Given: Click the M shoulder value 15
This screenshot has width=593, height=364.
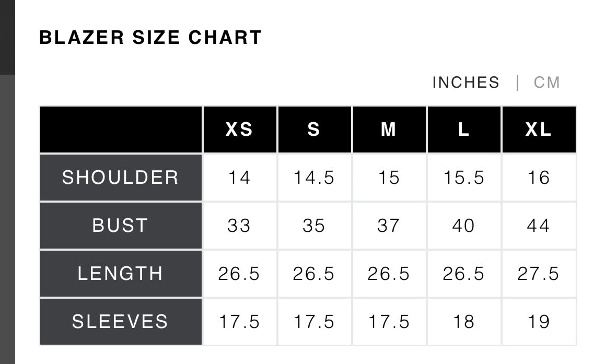Looking at the screenshot, I should (389, 178).
